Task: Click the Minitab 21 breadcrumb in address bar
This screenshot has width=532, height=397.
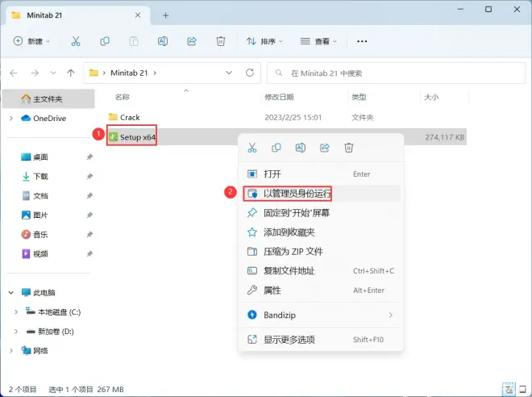Action: pyautogui.click(x=129, y=73)
